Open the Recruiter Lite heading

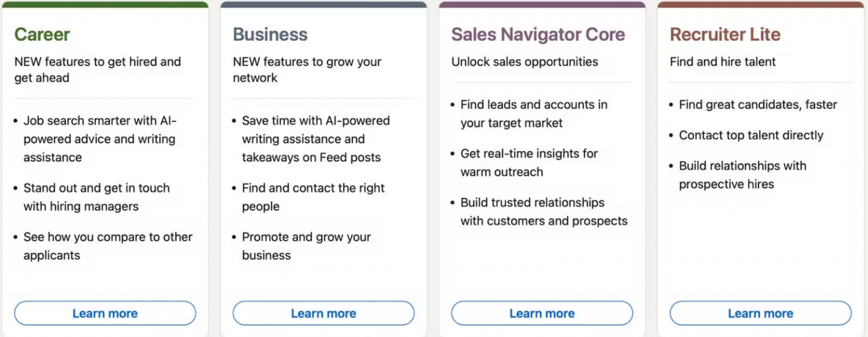pyautogui.click(x=725, y=34)
